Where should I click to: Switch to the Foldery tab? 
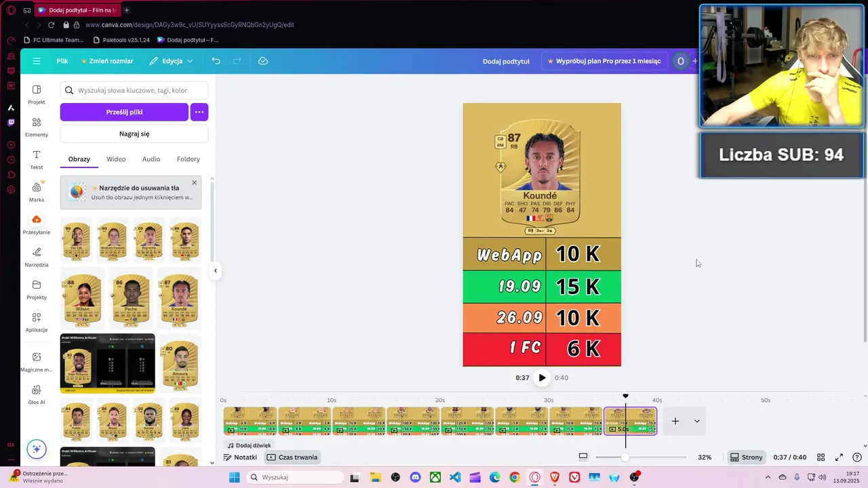[x=189, y=159]
